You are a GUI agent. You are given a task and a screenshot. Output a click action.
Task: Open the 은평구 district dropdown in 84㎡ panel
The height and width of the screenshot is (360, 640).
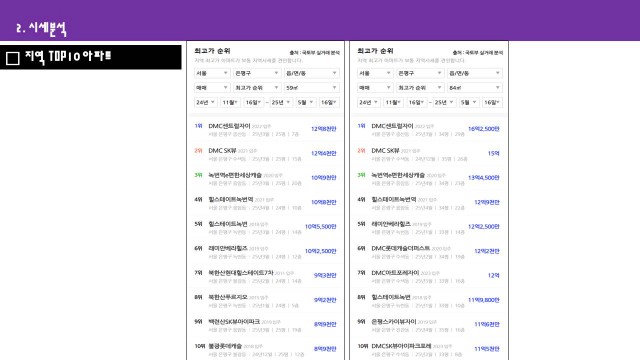(x=420, y=73)
